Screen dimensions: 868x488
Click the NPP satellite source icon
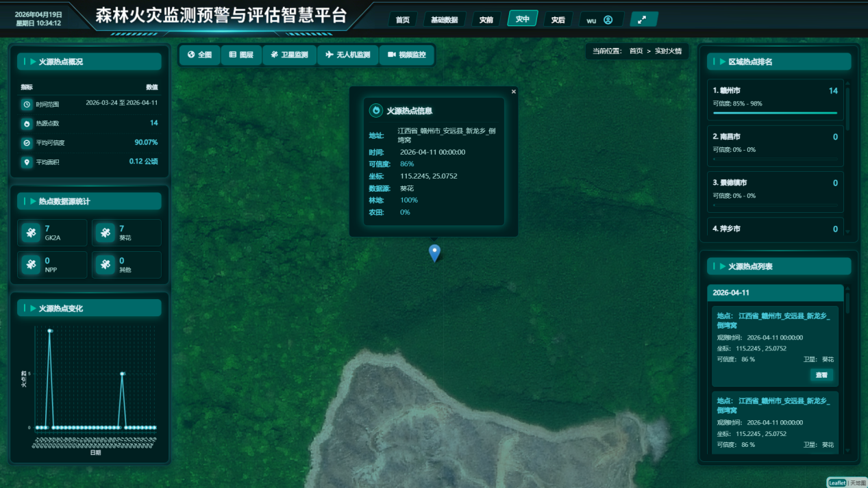click(x=31, y=265)
